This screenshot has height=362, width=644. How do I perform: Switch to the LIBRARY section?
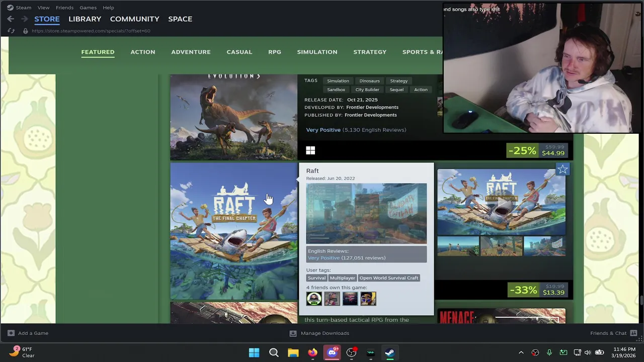85,19
